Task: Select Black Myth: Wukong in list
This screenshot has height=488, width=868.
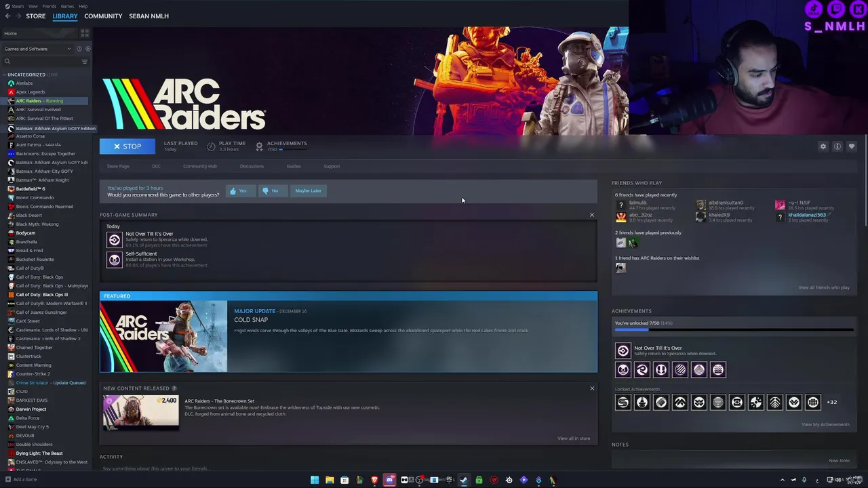Action: pos(37,224)
